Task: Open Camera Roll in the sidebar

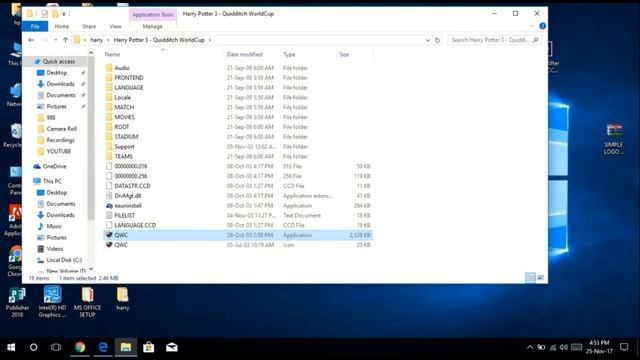Action: point(61,129)
